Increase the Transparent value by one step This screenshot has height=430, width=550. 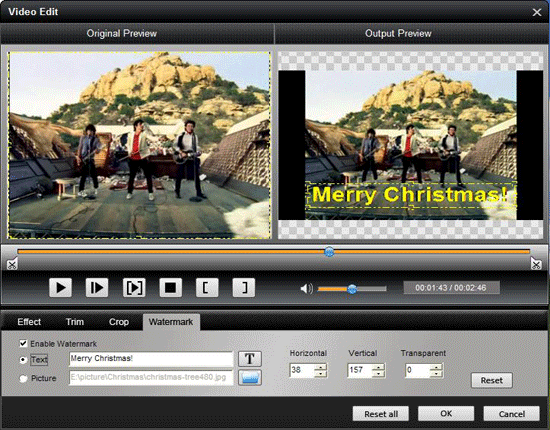click(x=436, y=367)
